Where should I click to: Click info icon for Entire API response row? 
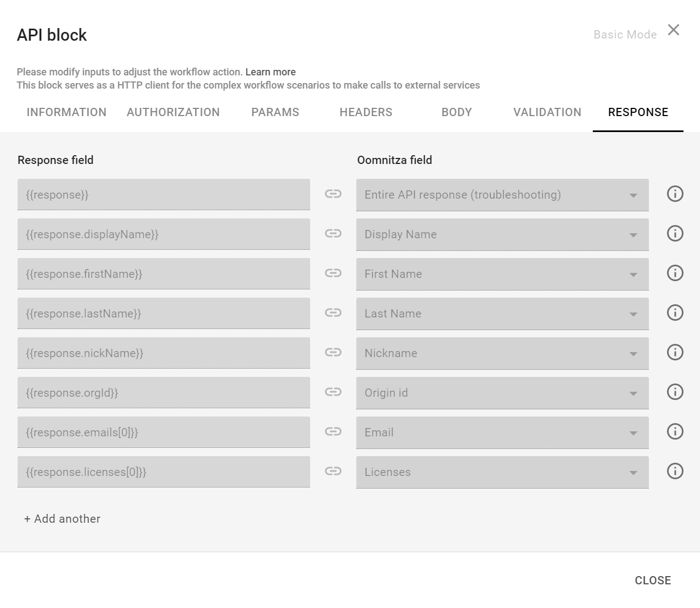(675, 194)
